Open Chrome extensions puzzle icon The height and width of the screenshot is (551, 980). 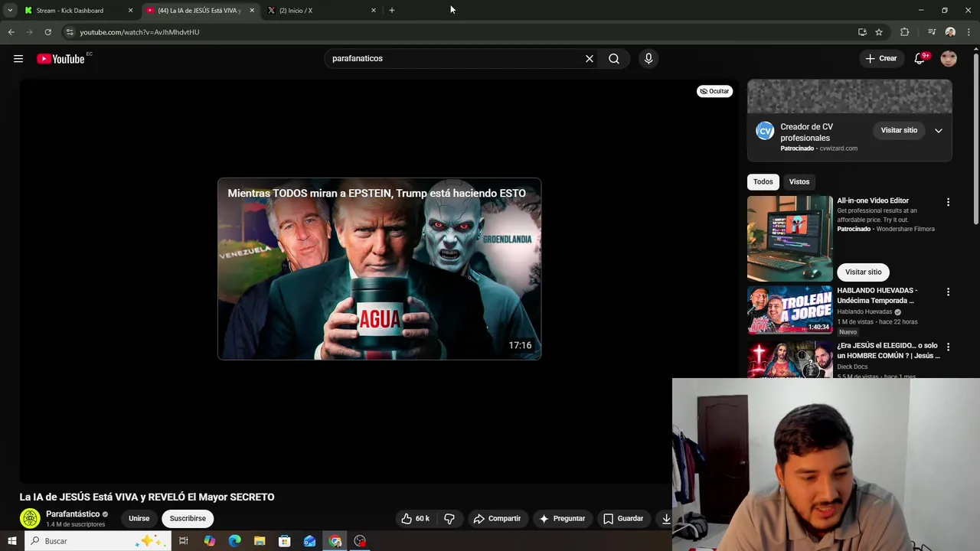(905, 32)
